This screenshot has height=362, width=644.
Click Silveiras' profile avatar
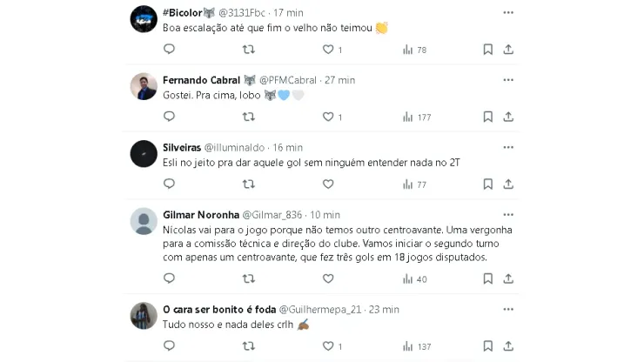[x=144, y=154]
